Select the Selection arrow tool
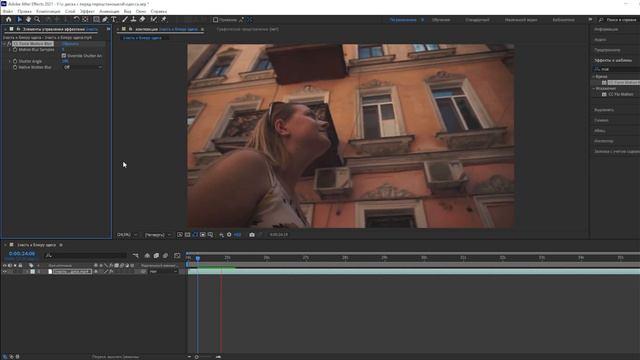Screen dimensions: 640x360 pos(19,19)
